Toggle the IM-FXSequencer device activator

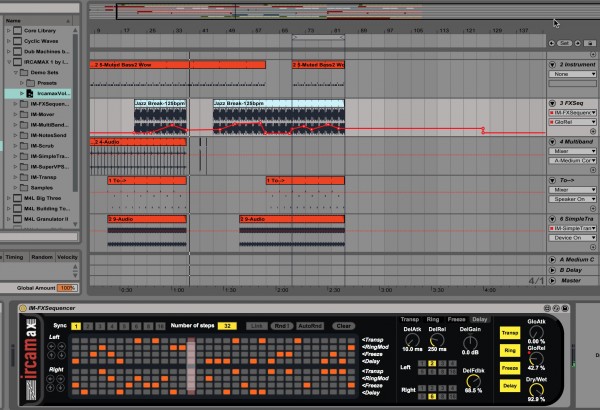click(23, 308)
